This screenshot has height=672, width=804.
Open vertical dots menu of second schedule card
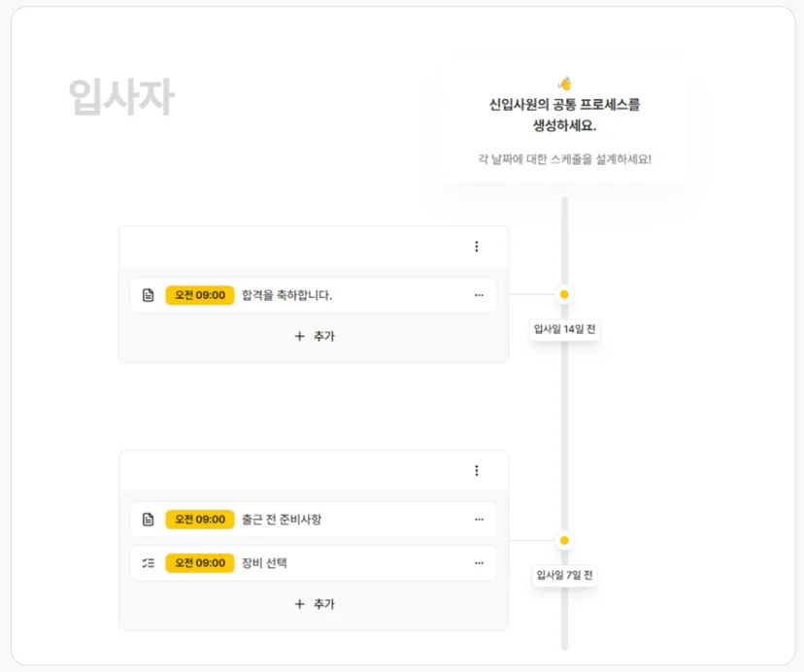pos(477,471)
